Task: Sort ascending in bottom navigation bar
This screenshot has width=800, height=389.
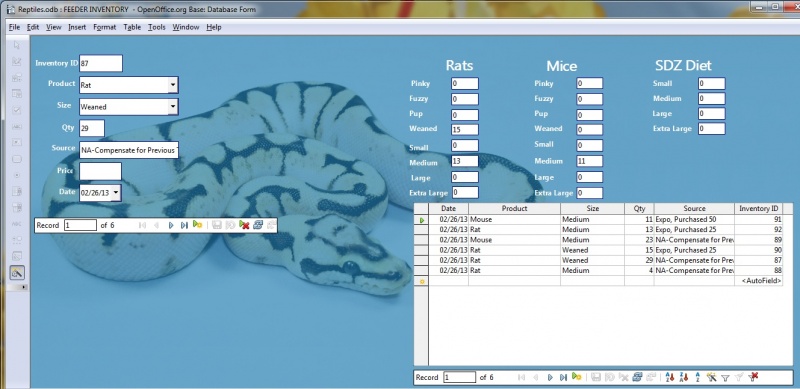Action: pyautogui.click(x=670, y=377)
